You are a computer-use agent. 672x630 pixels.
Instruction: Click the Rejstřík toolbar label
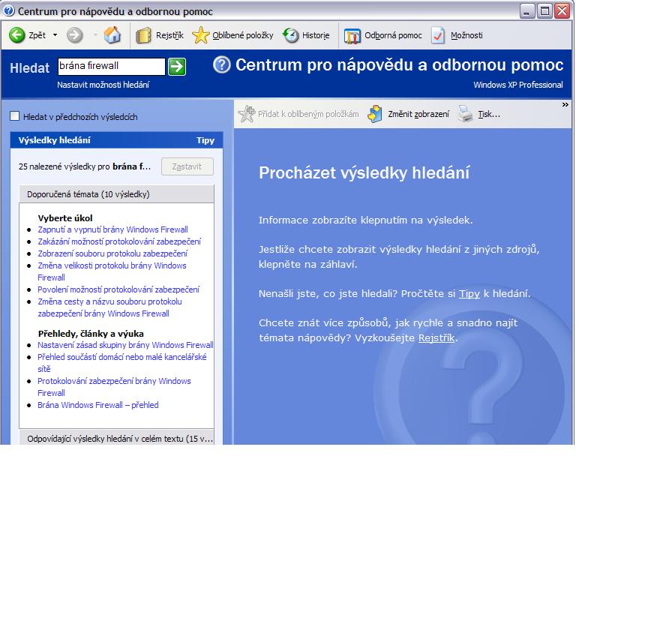[169, 35]
